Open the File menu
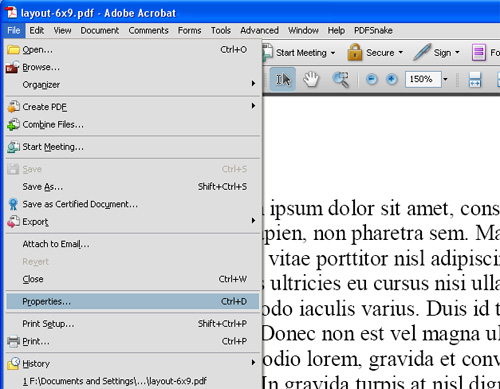This screenshot has height=389, width=500. 14,30
